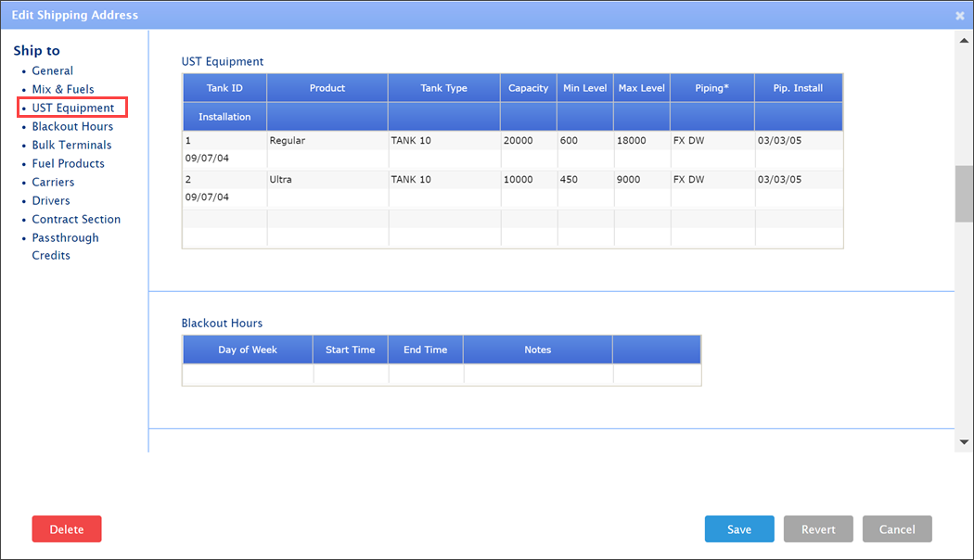Go to the Drivers section
Screen dimensions: 974x560
51,200
